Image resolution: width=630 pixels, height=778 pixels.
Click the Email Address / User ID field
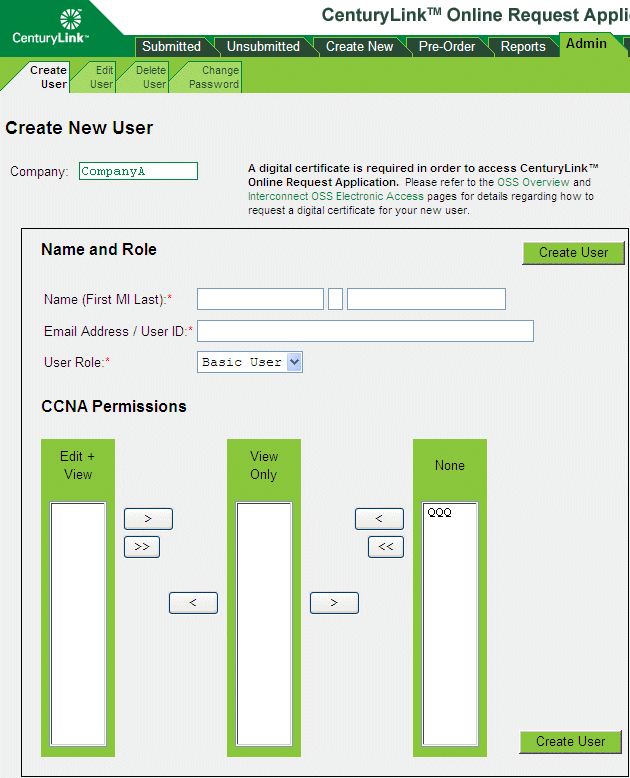[x=365, y=331]
